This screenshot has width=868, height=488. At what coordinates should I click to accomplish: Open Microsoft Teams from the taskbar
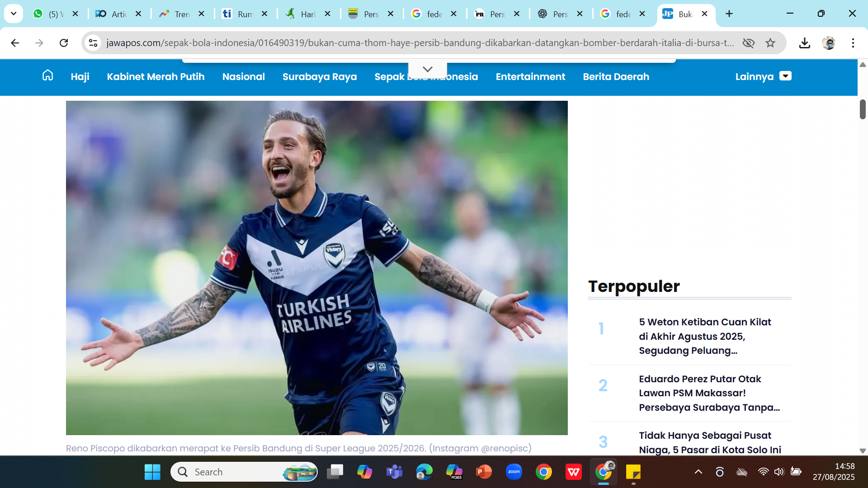coord(394,472)
